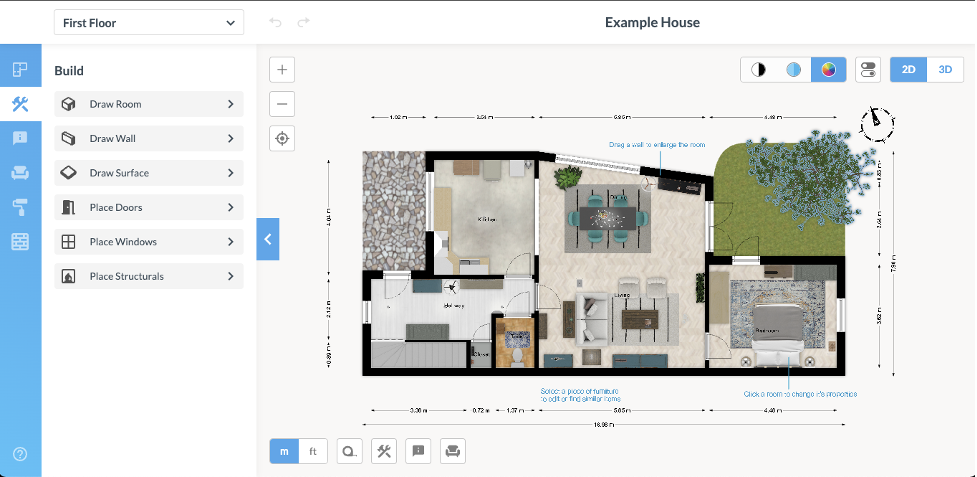The image size is (977, 477).
Task: Switch to 2D view
Action: click(908, 70)
